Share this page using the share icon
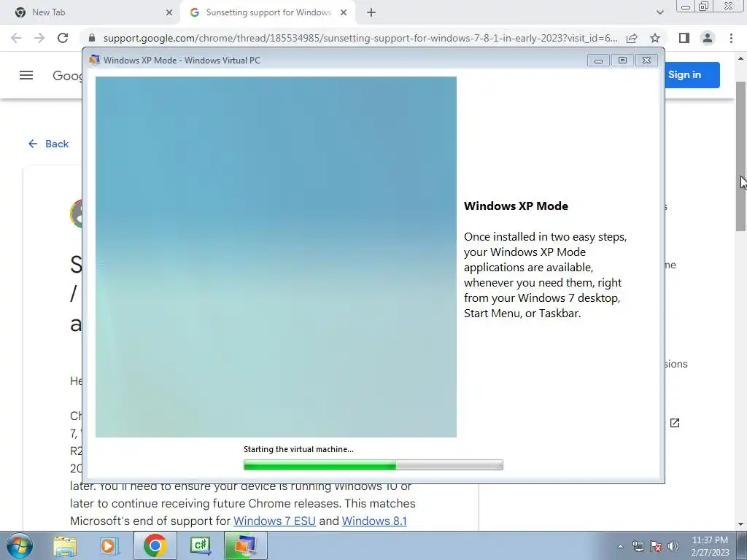 632,38
